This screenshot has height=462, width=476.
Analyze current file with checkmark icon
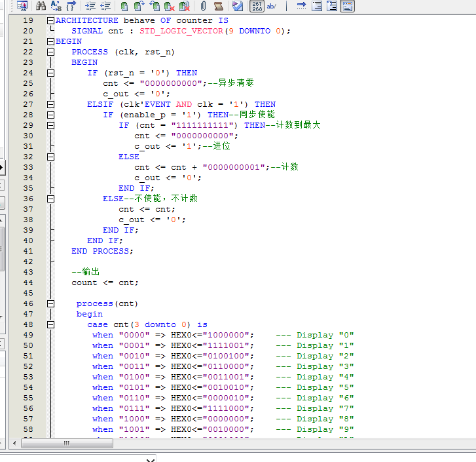238,6
